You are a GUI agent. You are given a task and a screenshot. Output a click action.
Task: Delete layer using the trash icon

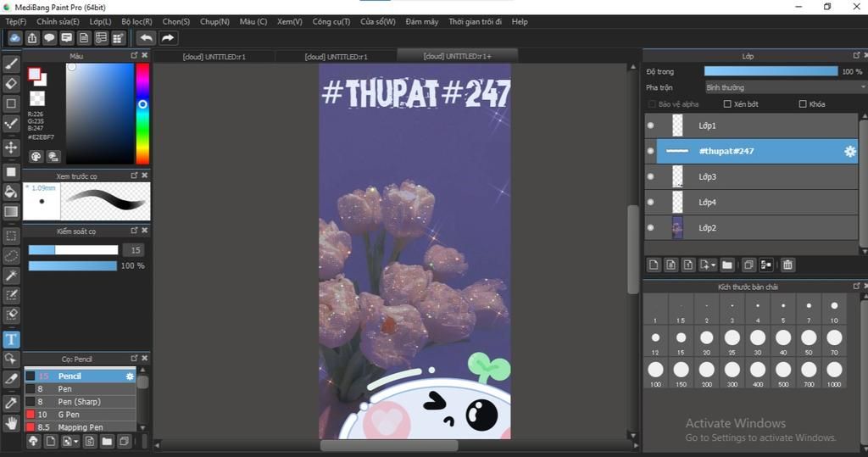click(x=787, y=265)
